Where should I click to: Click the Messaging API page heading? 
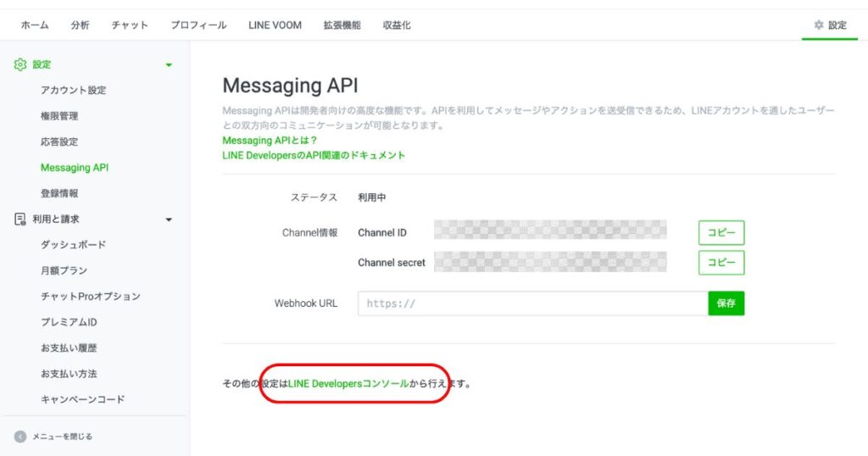290,86
